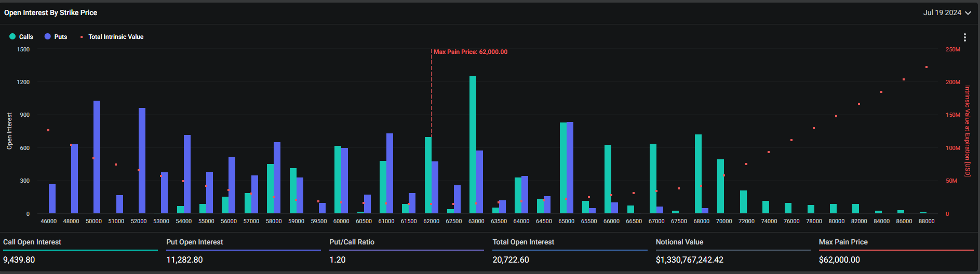Click the Max Pain Price $62,000.00 value
The width and height of the screenshot is (980, 274).
coord(839,259)
